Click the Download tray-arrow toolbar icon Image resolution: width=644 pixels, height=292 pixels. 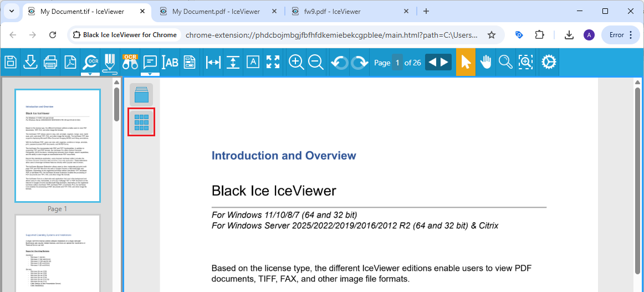30,63
